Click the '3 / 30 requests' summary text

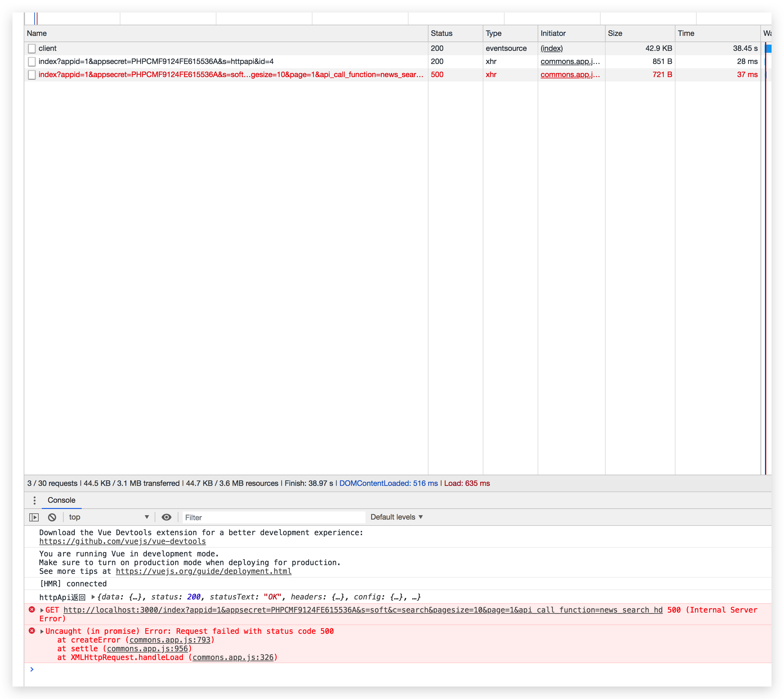point(52,484)
